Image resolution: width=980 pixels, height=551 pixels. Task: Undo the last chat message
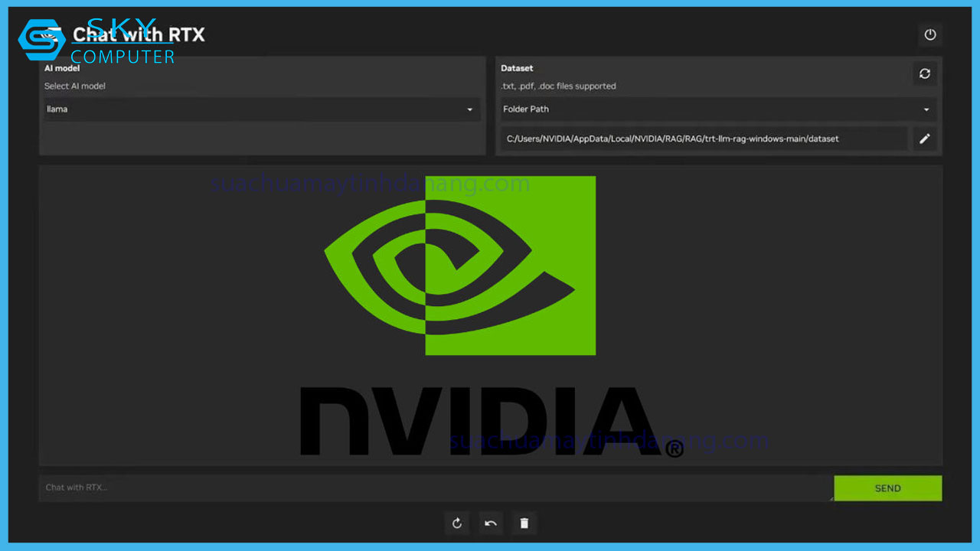click(491, 523)
